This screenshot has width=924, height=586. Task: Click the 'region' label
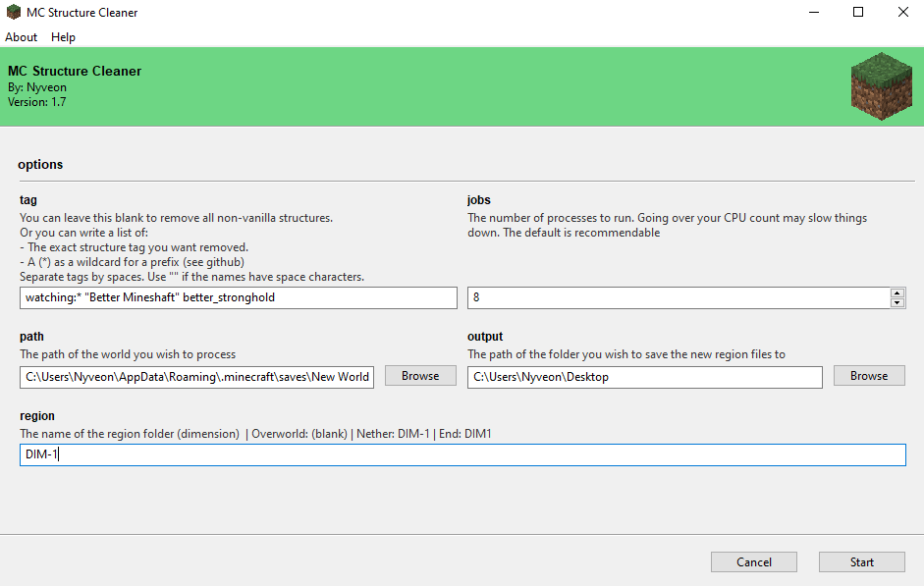pos(37,416)
